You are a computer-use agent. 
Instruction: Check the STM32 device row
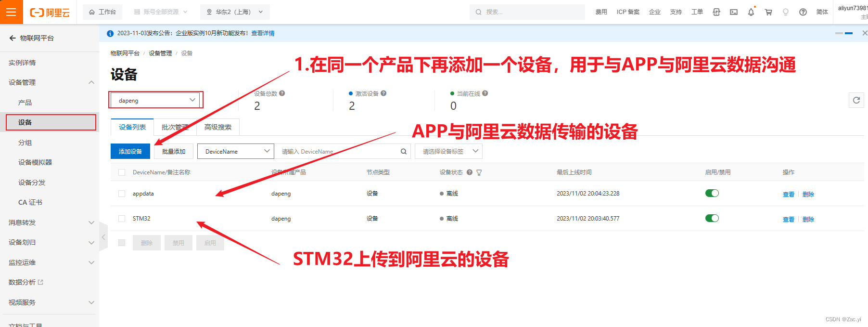click(x=122, y=219)
